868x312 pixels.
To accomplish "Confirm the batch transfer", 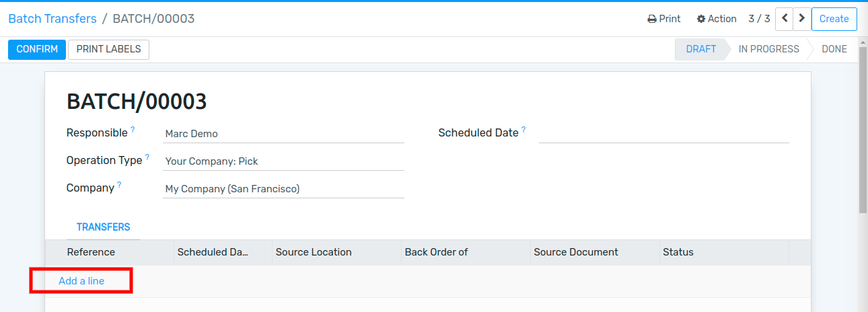I will [37, 49].
